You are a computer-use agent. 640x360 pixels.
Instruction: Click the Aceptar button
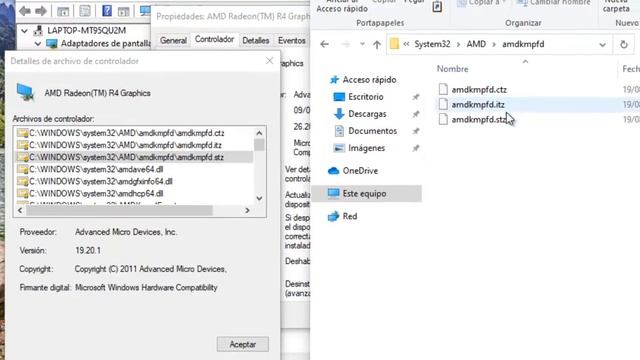(242, 344)
